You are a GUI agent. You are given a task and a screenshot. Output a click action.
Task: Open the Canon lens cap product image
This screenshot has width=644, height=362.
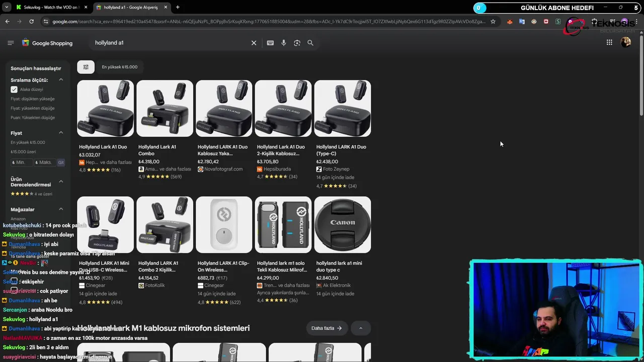click(x=343, y=225)
